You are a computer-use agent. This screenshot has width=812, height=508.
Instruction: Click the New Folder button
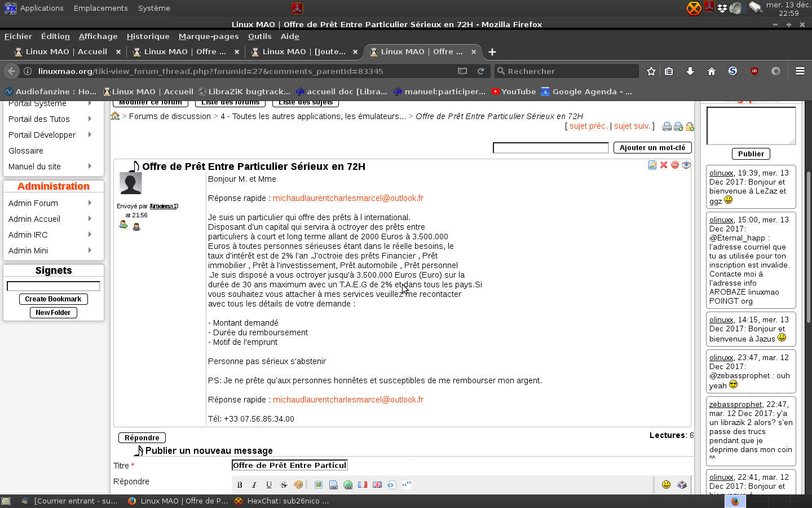[53, 313]
